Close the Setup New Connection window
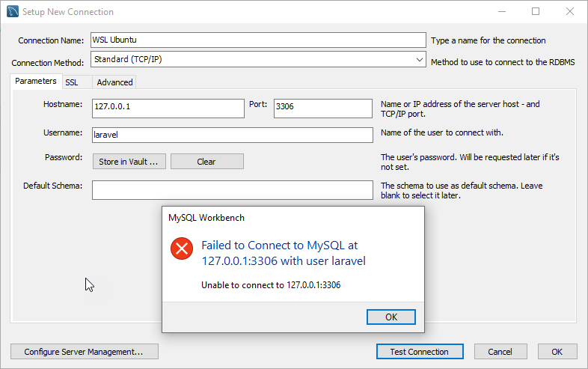This screenshot has width=588, height=369. pos(570,12)
